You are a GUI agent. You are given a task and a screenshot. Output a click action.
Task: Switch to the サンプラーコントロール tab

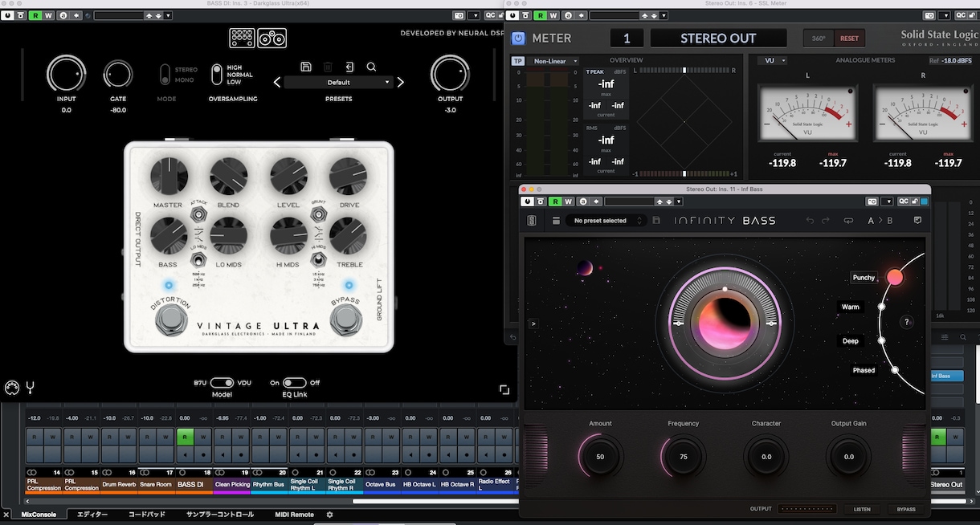pos(220,515)
